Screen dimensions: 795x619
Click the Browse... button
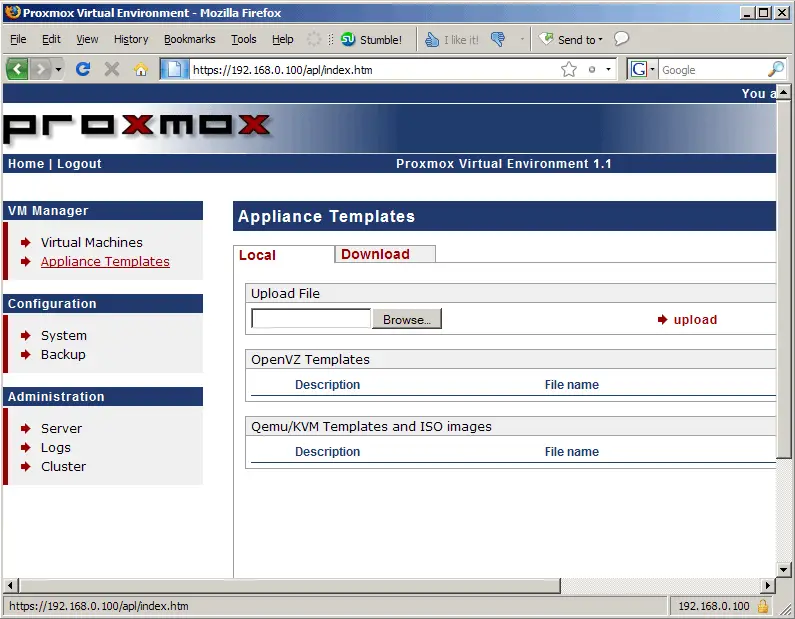pyautogui.click(x=407, y=319)
